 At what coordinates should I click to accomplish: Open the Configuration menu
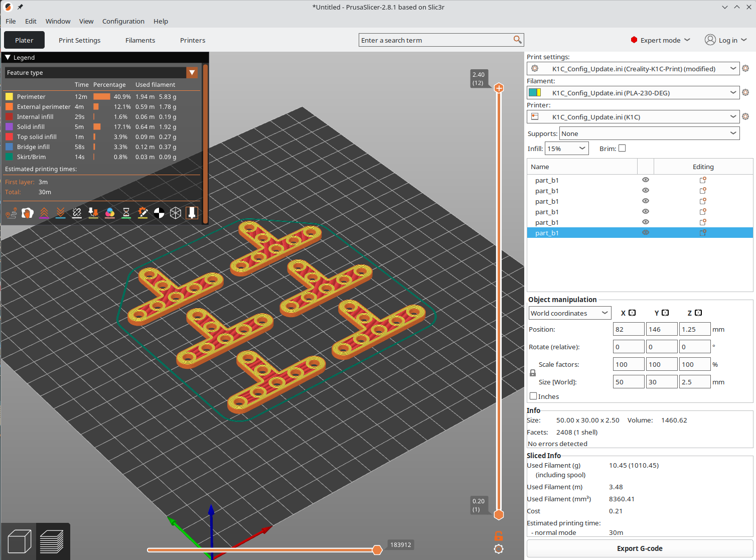pyautogui.click(x=123, y=21)
